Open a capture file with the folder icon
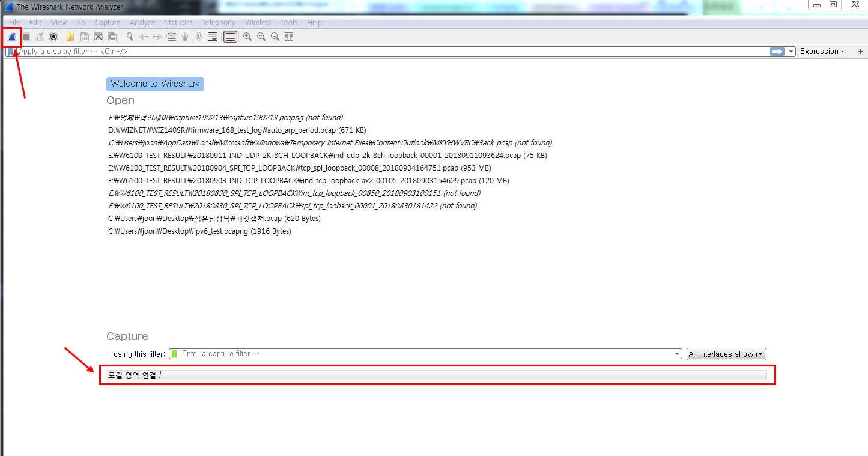Screen dimensions: 868x456 [x=71, y=37]
